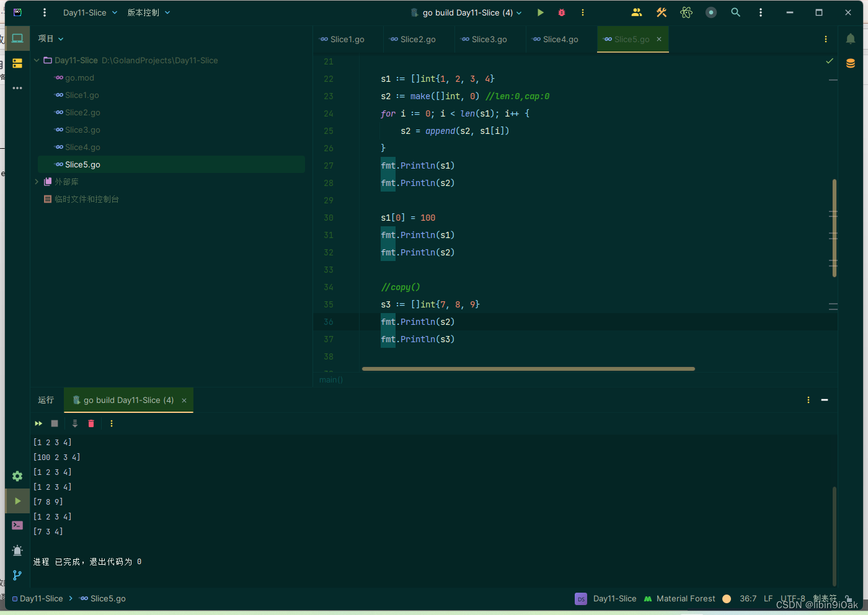Open IDE settings kebab menu near search
The image size is (868, 615).
(x=761, y=12)
